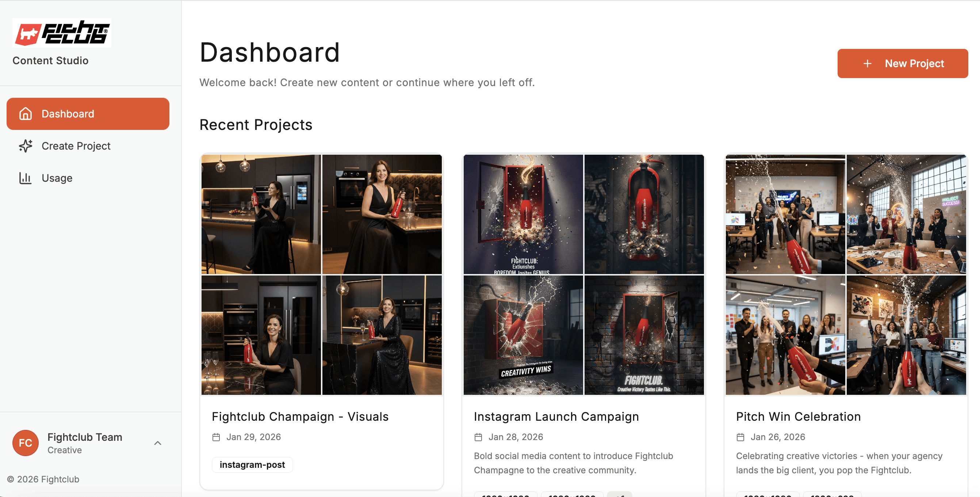Image resolution: width=980 pixels, height=497 pixels.
Task: Click the Dashboard home icon
Action: pos(26,114)
